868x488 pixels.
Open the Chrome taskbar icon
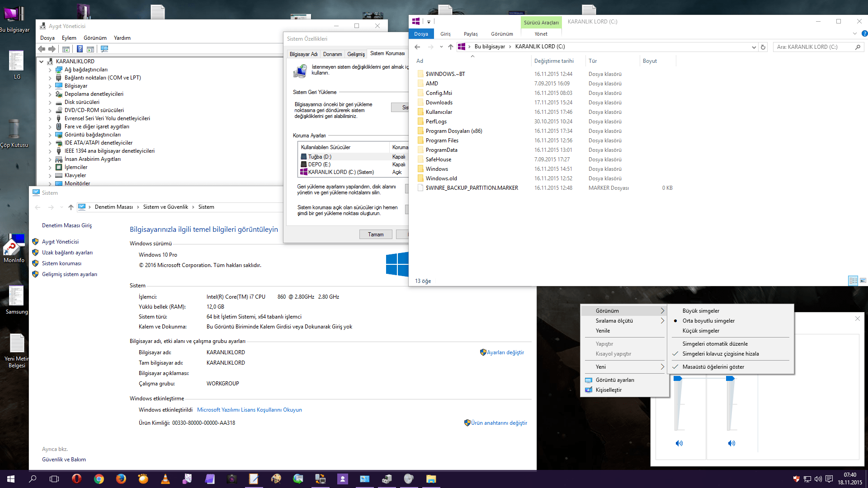pyautogui.click(x=99, y=479)
